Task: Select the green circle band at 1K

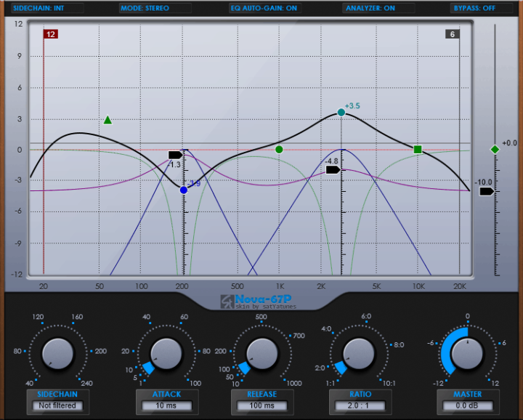Action: pyautogui.click(x=279, y=150)
